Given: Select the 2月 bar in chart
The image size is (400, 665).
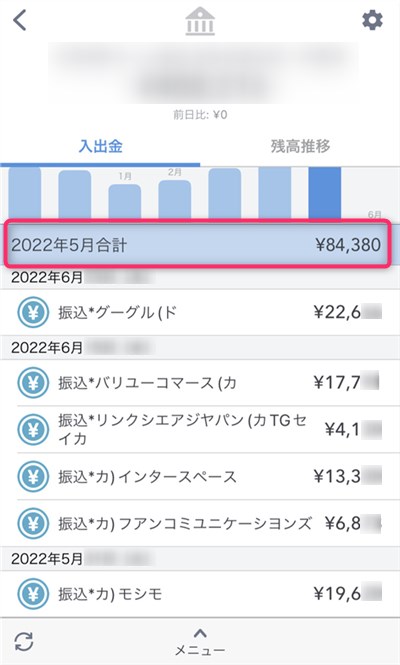Looking at the screenshot, I should [x=174, y=199].
